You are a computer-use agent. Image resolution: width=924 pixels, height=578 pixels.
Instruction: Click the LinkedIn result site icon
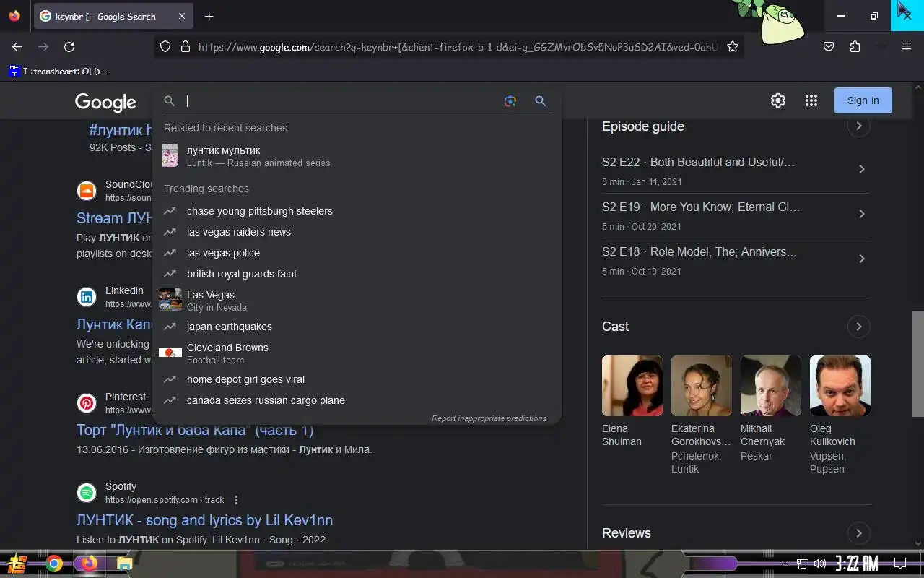tap(87, 297)
